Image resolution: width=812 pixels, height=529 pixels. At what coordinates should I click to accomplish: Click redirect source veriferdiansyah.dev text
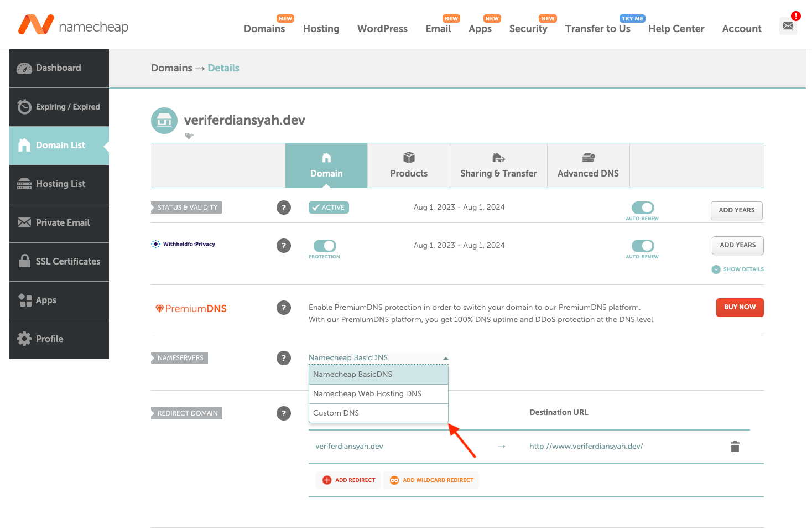tap(349, 447)
